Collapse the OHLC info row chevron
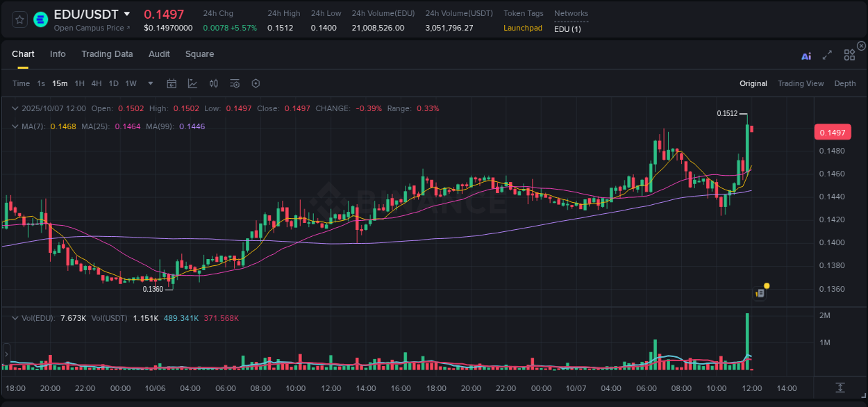The width and height of the screenshot is (868, 407). (15, 108)
